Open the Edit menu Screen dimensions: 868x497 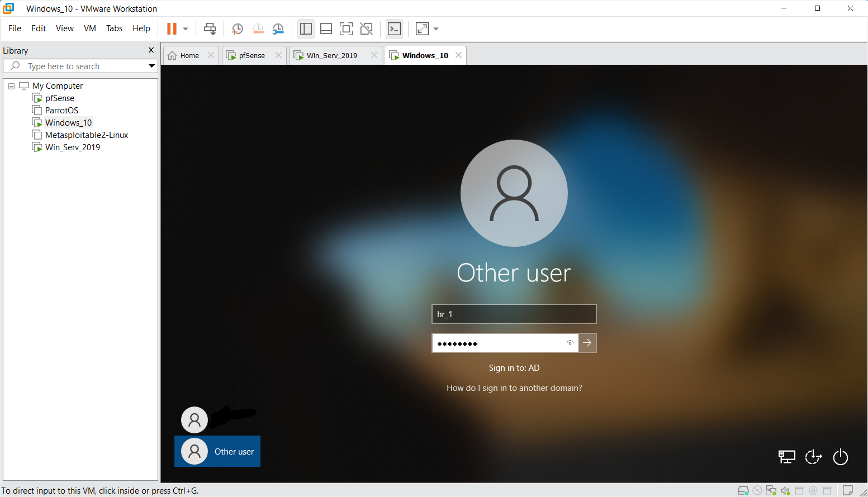[39, 28]
